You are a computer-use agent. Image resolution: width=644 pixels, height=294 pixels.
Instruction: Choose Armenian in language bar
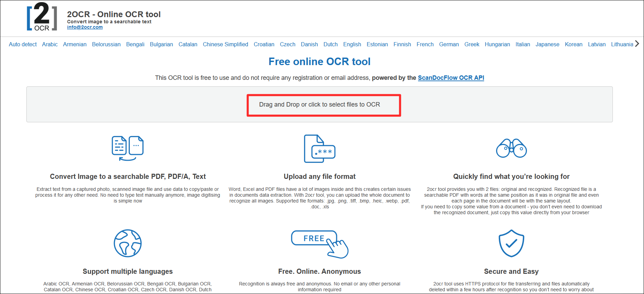[x=75, y=44]
